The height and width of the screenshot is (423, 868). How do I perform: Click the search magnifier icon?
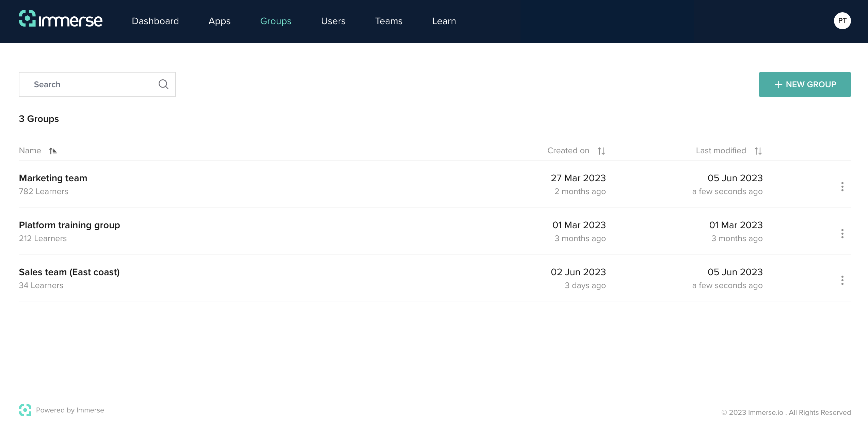pos(163,84)
